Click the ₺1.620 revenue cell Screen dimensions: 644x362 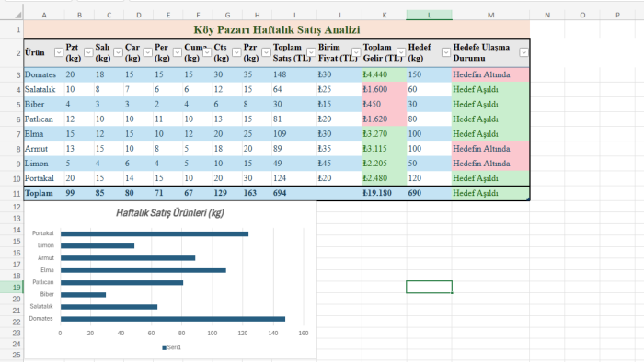point(384,119)
